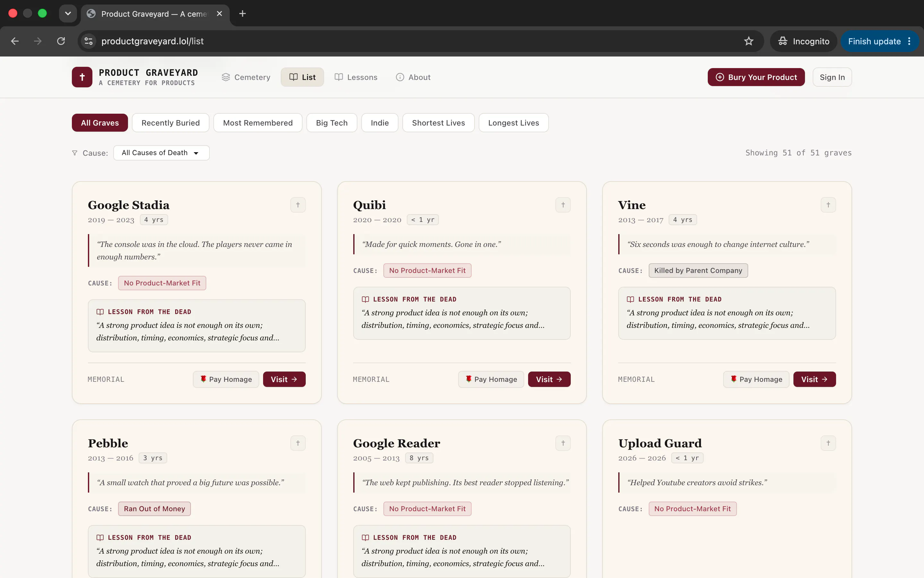Click the cross icon on Pebble card
The height and width of the screenshot is (578, 924).
coord(298,443)
